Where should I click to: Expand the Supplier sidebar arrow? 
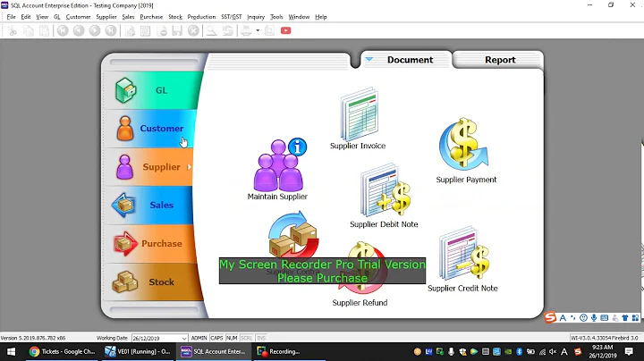click(189, 167)
